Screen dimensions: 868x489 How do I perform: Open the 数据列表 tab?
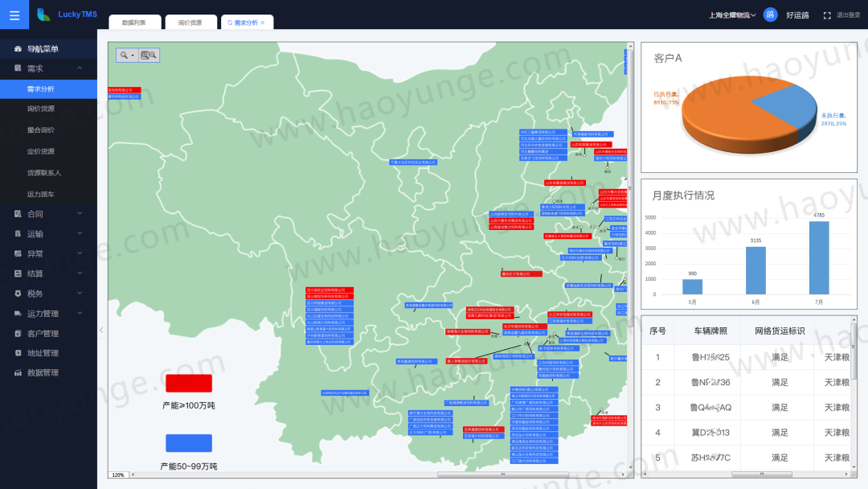point(134,23)
